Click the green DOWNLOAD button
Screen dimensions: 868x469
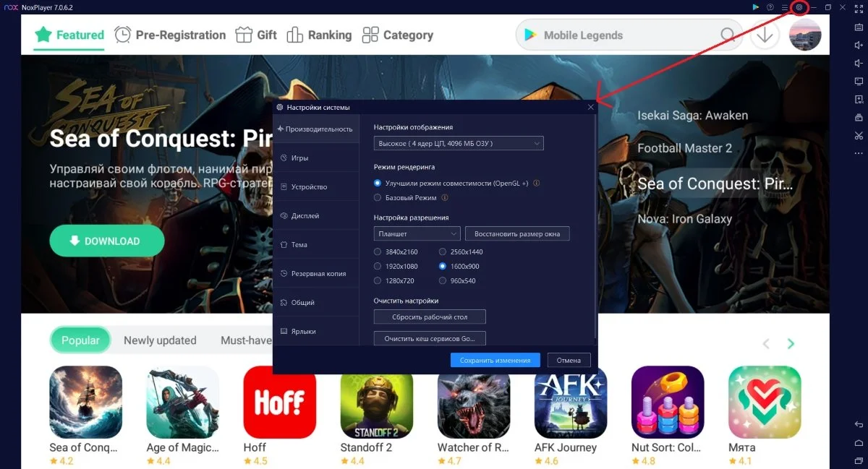(x=107, y=241)
